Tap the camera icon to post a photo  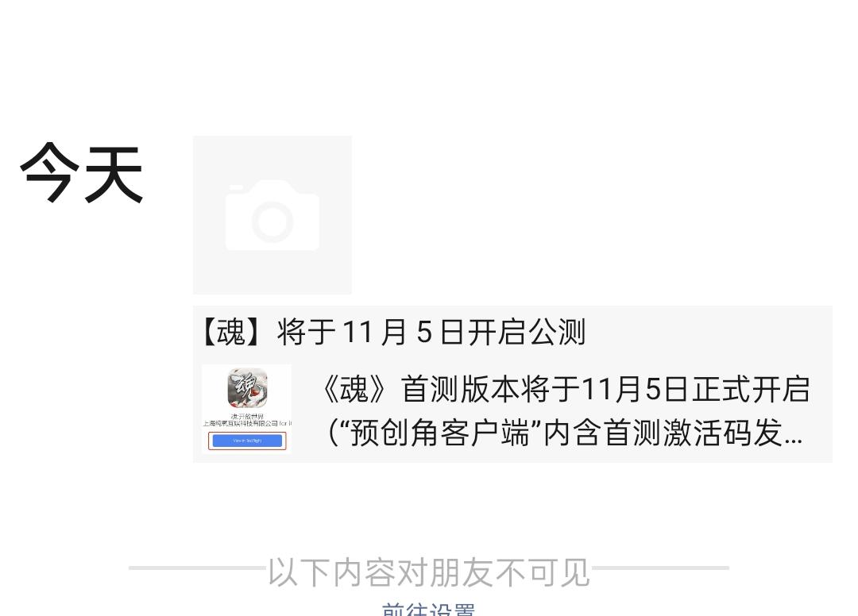pyautogui.click(x=272, y=215)
